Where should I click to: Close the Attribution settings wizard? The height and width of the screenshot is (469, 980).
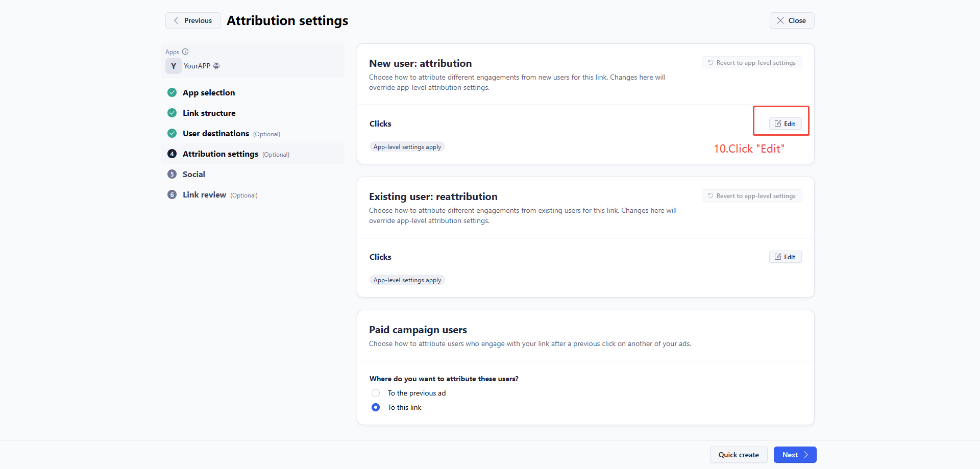coord(792,20)
